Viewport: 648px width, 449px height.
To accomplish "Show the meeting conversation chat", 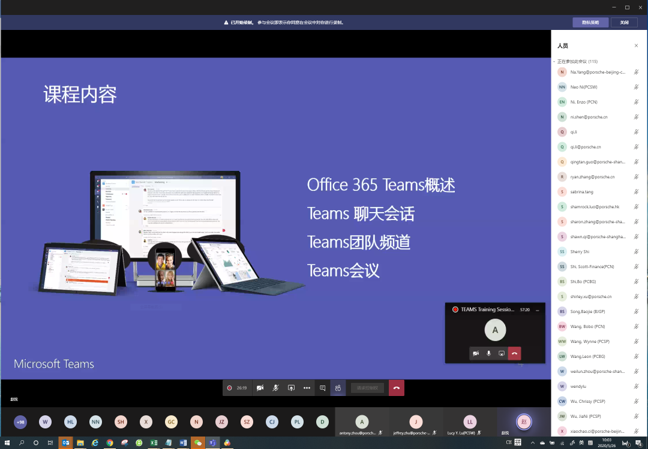I will (x=322, y=388).
